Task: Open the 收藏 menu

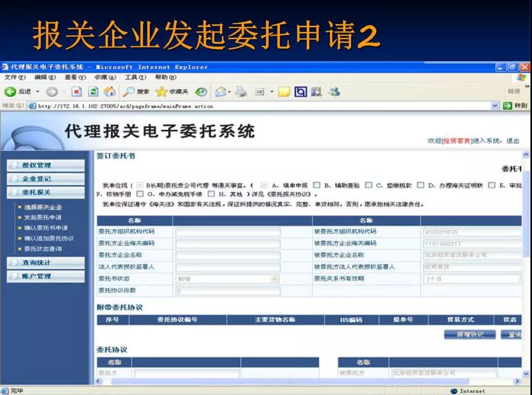Action: click(x=105, y=77)
